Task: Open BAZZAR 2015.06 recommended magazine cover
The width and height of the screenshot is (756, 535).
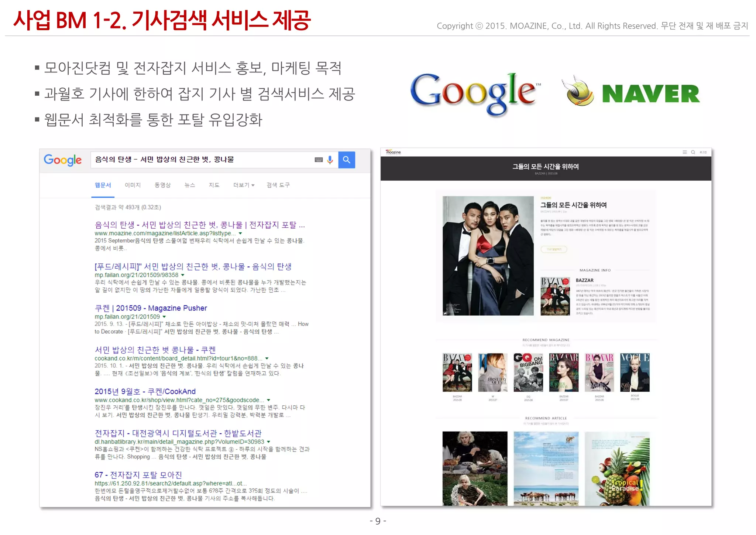Action: coord(599,372)
